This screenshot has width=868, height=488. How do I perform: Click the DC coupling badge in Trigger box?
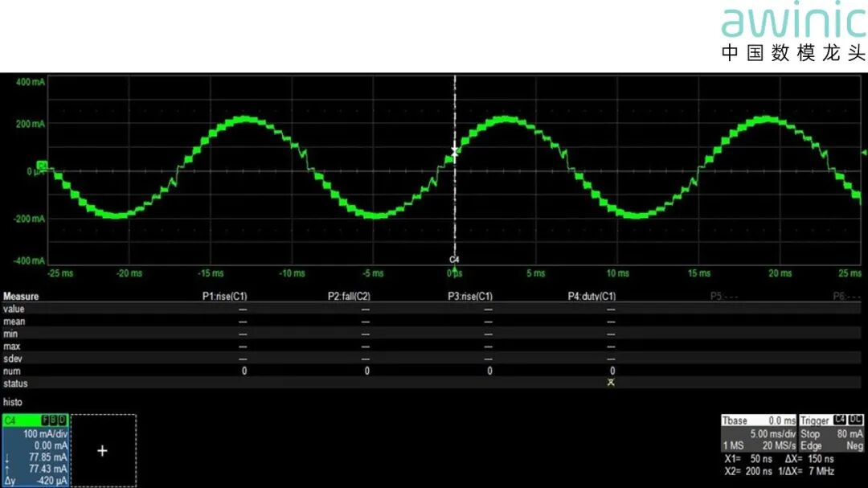pos(855,420)
